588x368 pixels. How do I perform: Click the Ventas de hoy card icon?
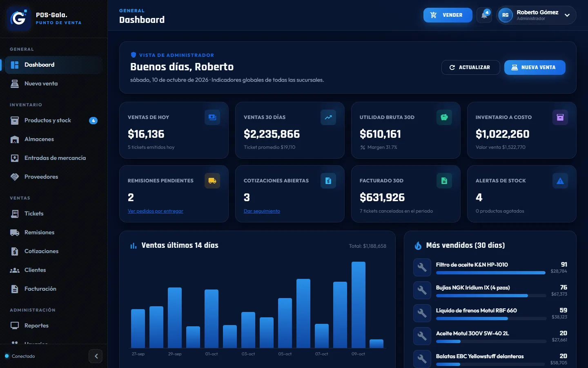click(x=212, y=117)
